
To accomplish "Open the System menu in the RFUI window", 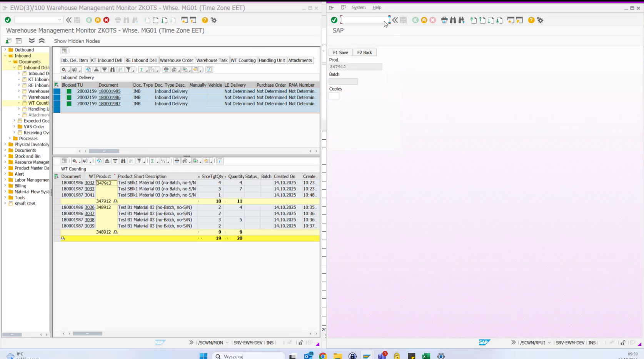I will [x=359, y=7].
